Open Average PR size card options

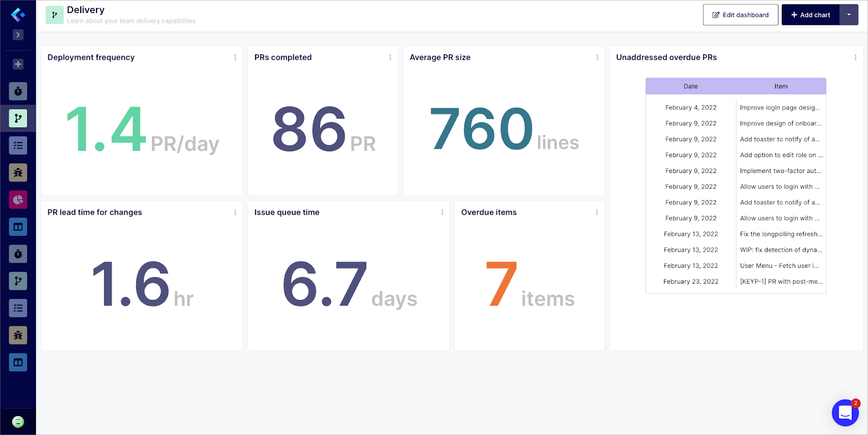(x=597, y=57)
